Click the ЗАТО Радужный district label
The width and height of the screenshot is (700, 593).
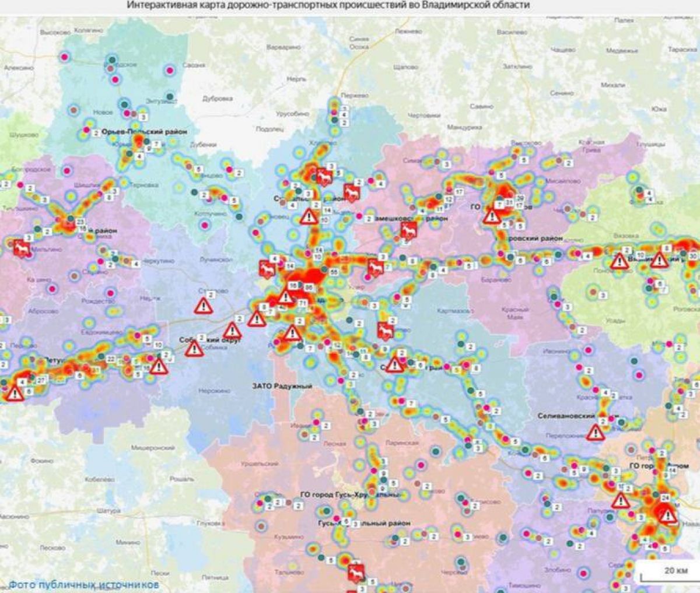[x=282, y=387]
